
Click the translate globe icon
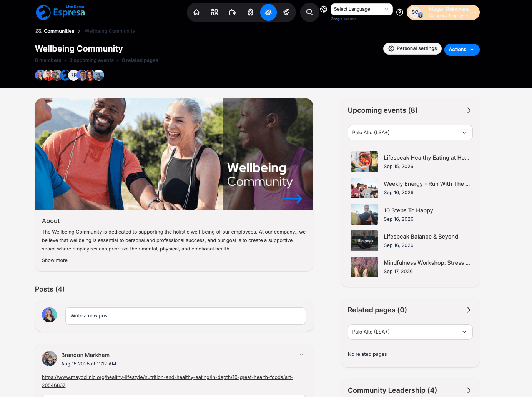pos(324,9)
